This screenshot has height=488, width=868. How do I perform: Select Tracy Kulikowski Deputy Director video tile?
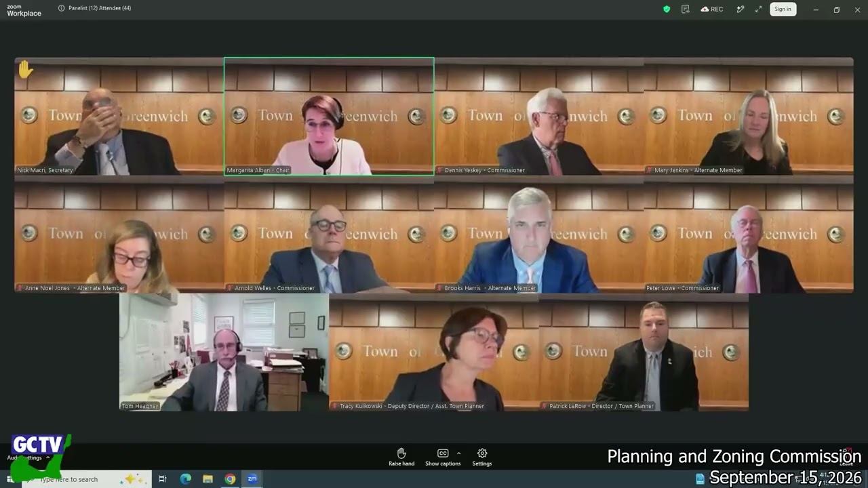point(434,352)
